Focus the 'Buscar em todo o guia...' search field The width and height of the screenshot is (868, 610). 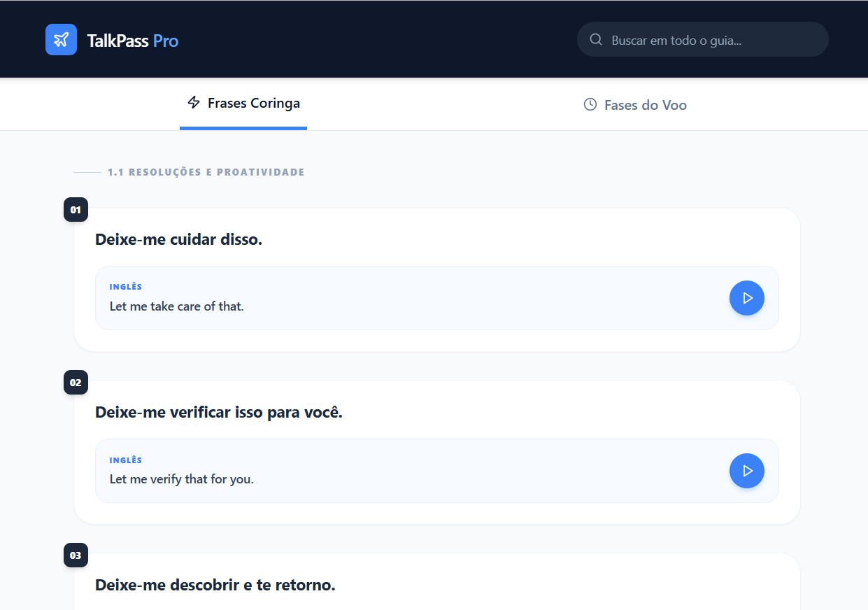(702, 39)
